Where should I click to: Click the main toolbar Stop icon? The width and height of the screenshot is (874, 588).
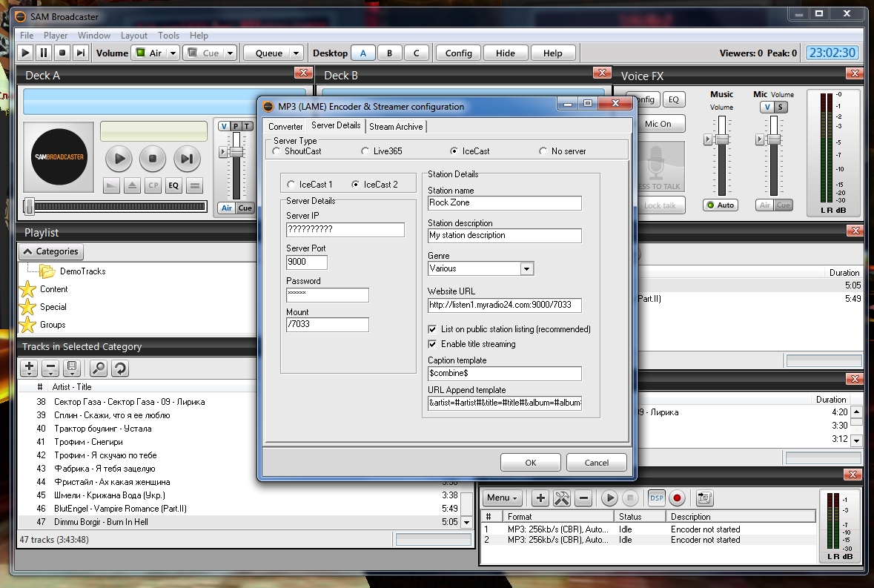[x=62, y=53]
